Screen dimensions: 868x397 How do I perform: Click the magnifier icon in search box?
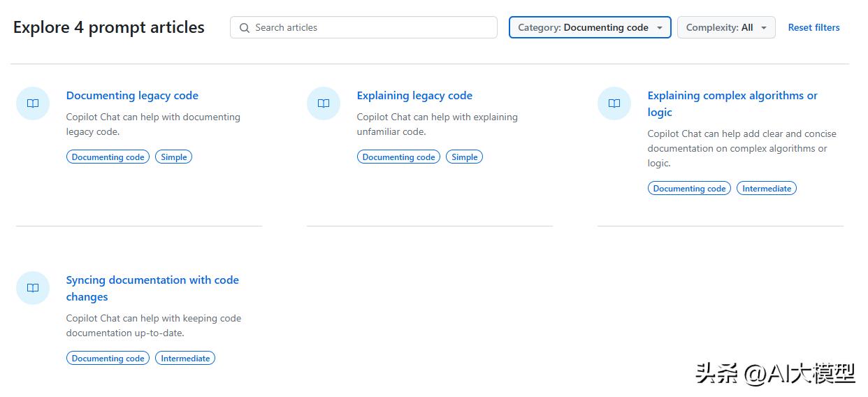pyautogui.click(x=245, y=28)
